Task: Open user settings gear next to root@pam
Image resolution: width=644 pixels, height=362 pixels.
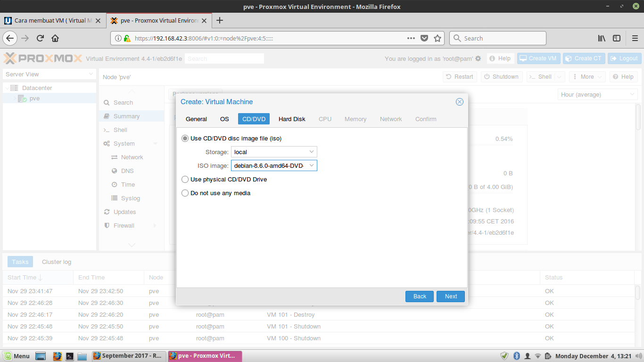Action: pyautogui.click(x=478, y=58)
